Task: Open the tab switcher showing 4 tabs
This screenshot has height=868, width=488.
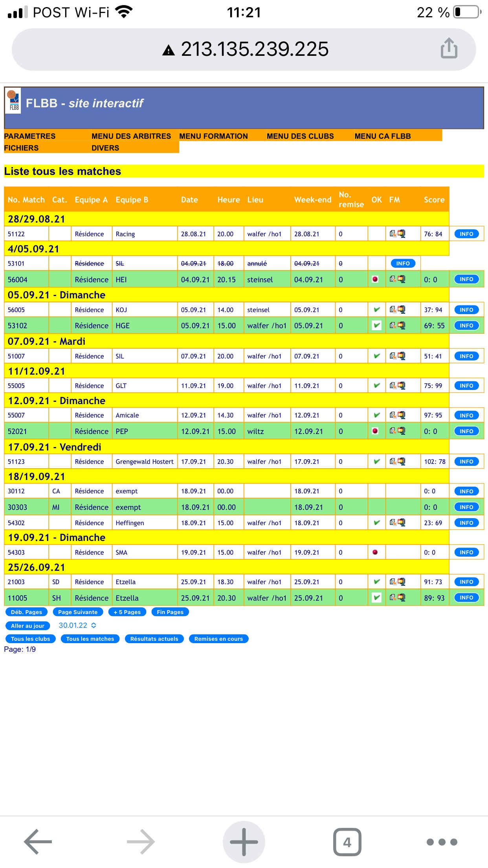Action: [x=347, y=842]
